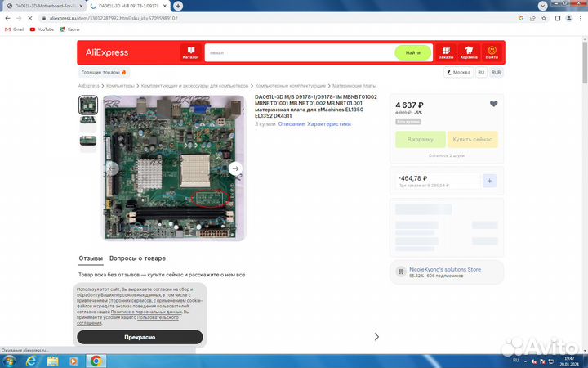Open Maps bookmark
Image resolution: width=588 pixels, height=368 pixels.
click(69, 29)
